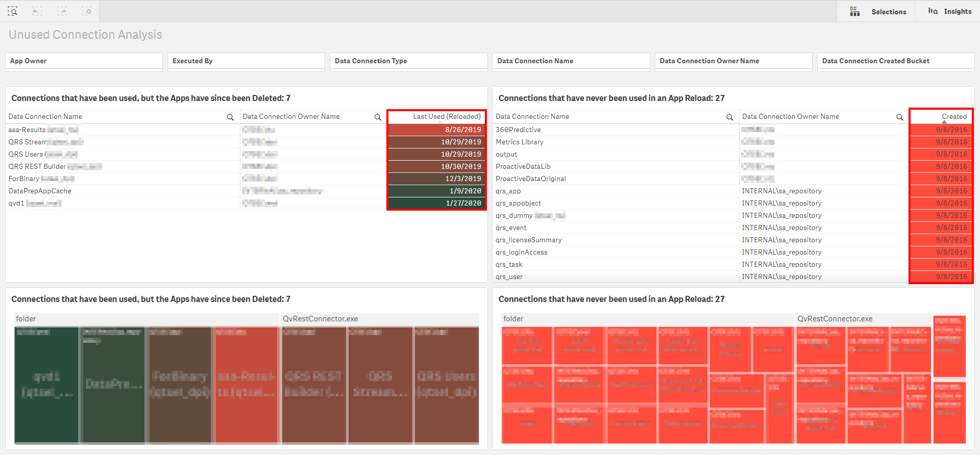Select the dark green qvd1 treemap tile
This screenshot has height=455, width=980.
click(46, 385)
